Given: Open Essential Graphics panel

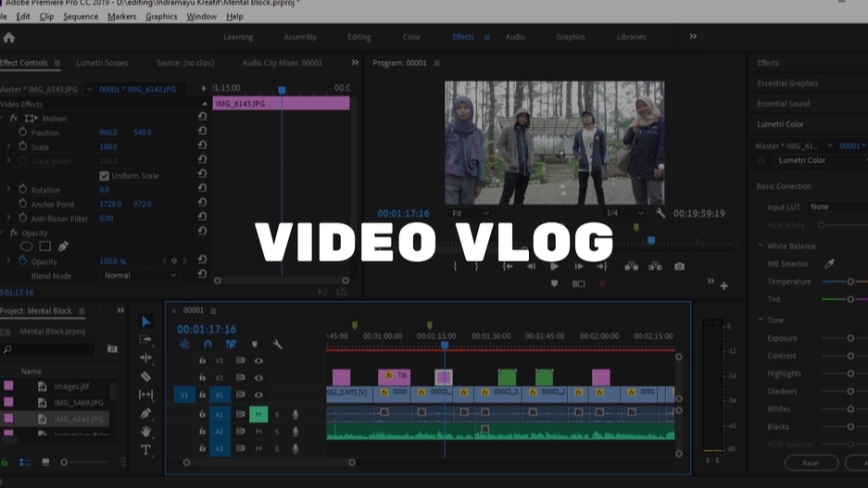Looking at the screenshot, I should point(787,83).
